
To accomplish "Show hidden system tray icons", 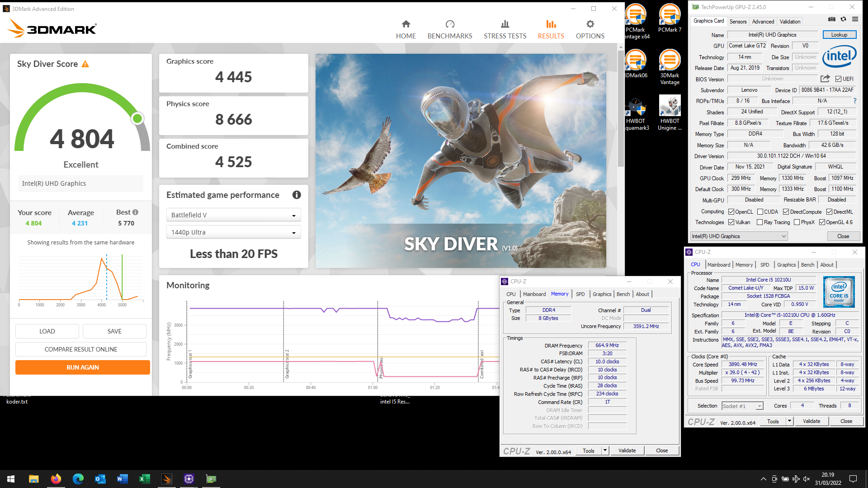I will click(763, 479).
